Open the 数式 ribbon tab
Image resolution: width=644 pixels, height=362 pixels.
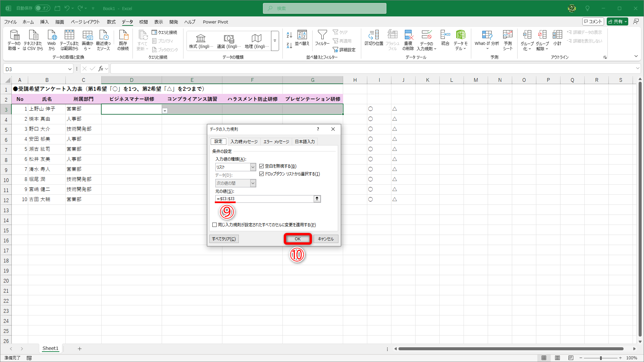(x=111, y=22)
